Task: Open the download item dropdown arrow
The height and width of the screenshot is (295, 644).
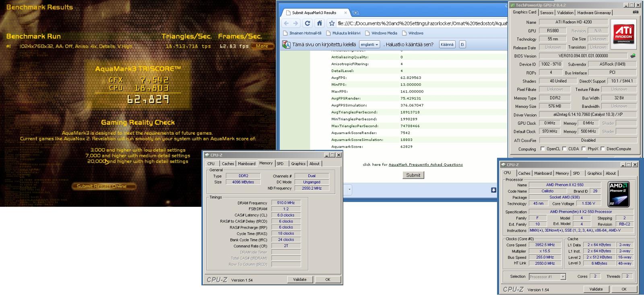Action: [349, 189]
